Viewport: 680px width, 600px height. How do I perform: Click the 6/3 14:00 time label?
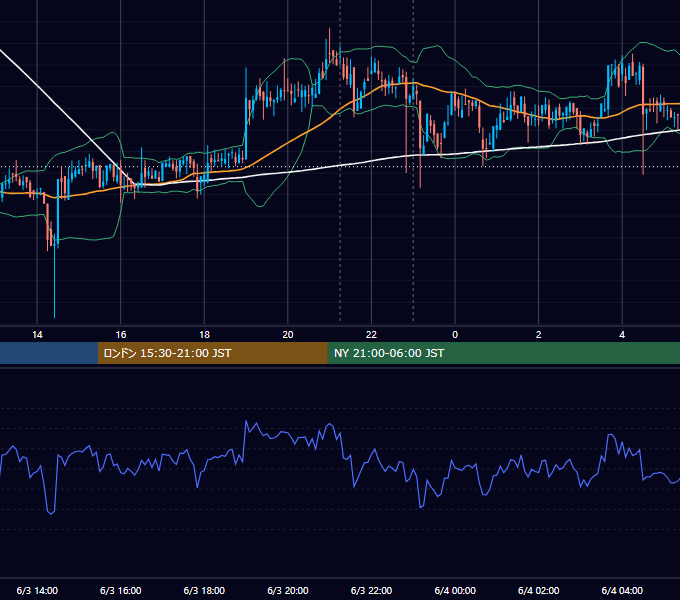[x=37, y=590]
